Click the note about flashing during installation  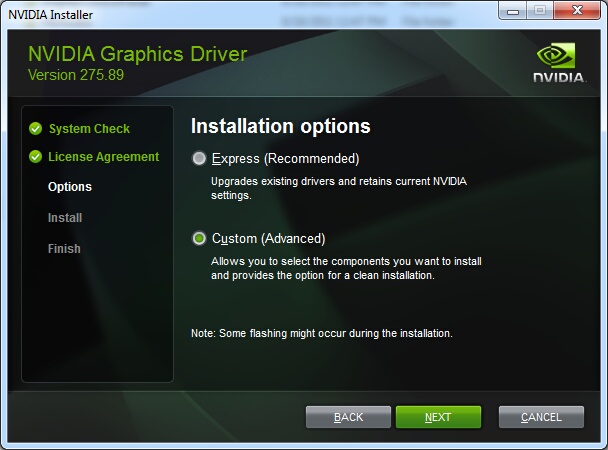point(322,333)
